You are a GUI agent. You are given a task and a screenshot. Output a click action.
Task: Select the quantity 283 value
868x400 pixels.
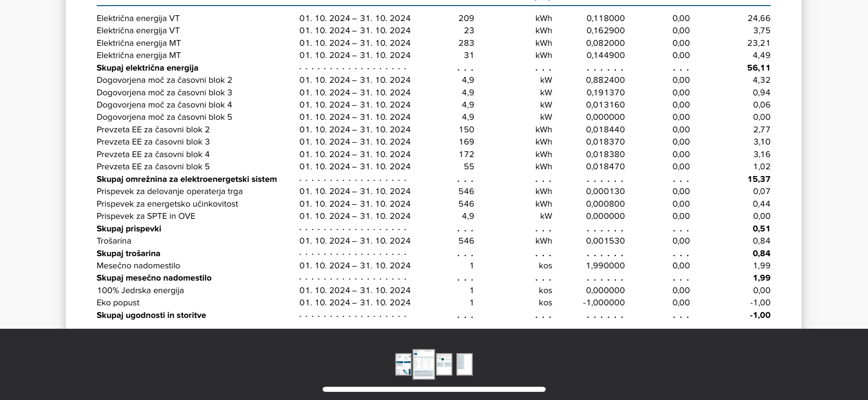[x=466, y=43]
